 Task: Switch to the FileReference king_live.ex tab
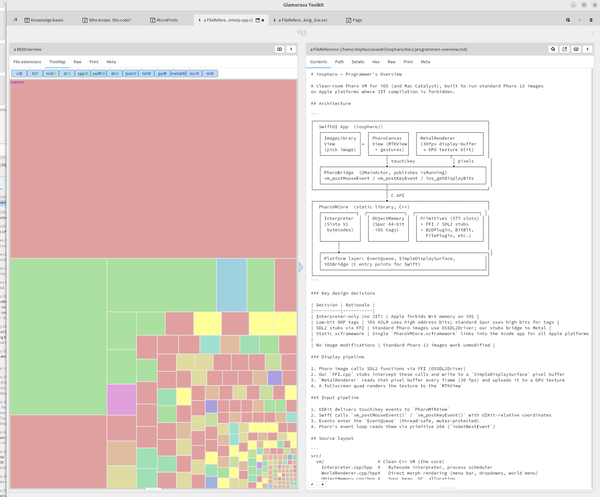(x=300, y=20)
